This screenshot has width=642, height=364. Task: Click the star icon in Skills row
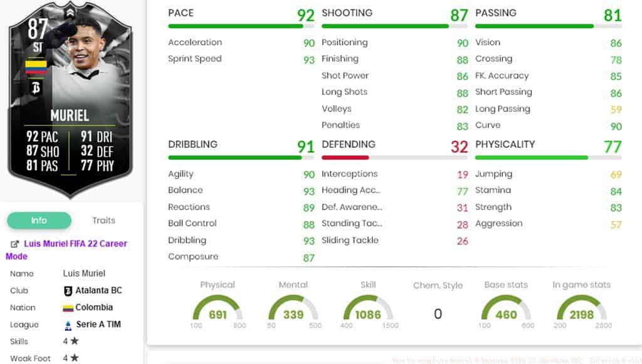[x=74, y=341]
